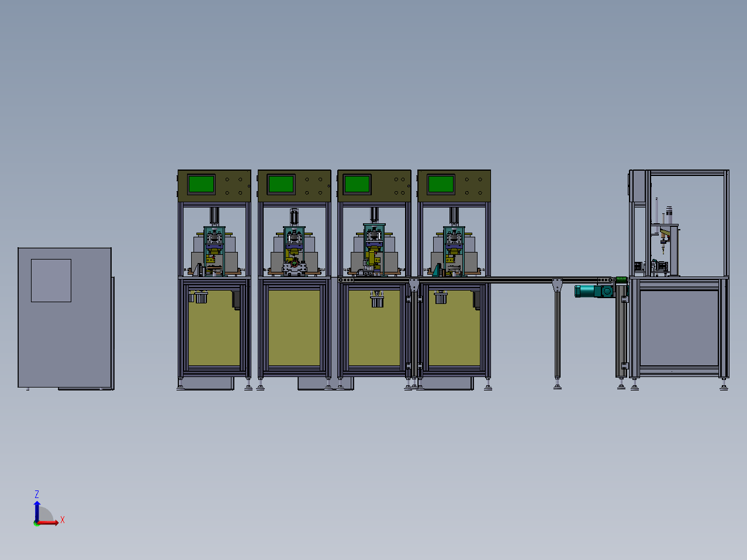The image size is (747, 560).
Task: Select the green display on the fourth press station
Action: coord(441,184)
